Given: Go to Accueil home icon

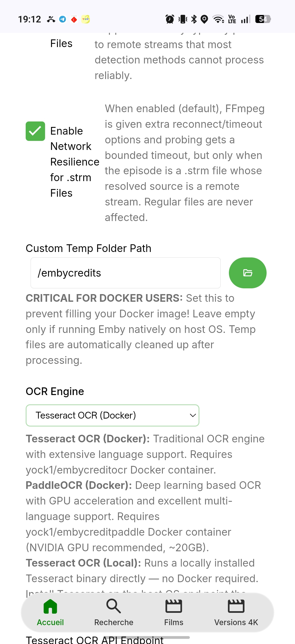Looking at the screenshot, I should click(x=50, y=606).
